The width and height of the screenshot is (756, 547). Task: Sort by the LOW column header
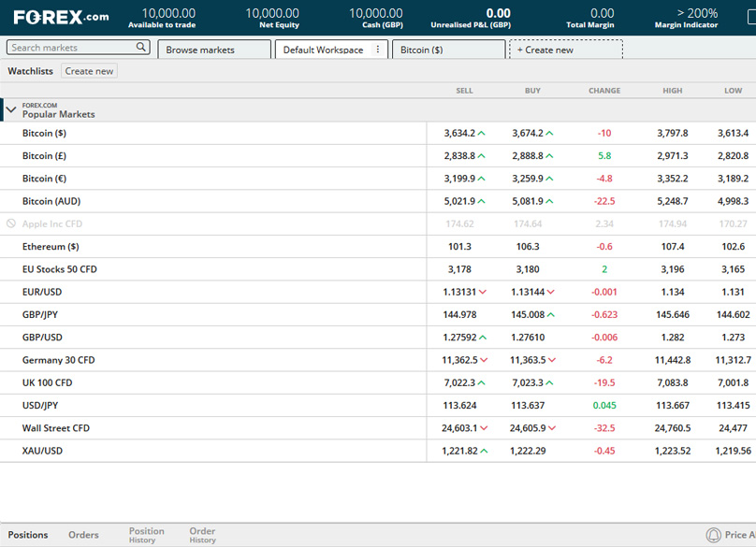coord(734,91)
